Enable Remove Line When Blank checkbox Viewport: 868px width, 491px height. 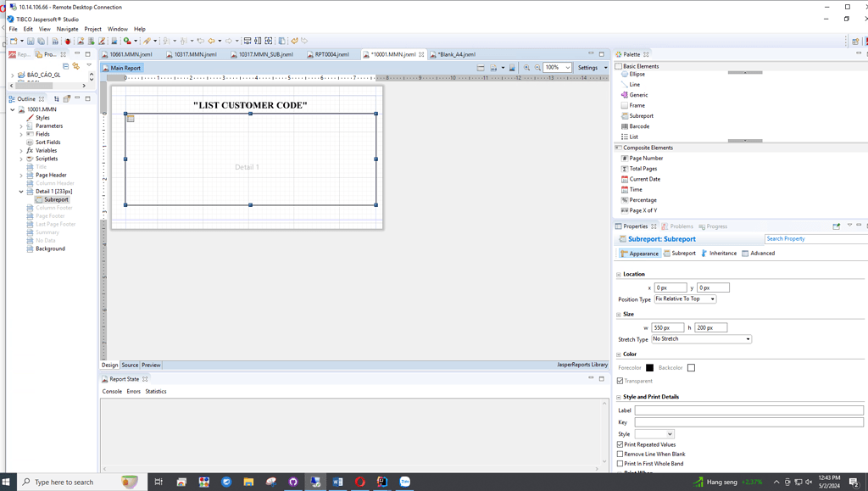point(620,454)
